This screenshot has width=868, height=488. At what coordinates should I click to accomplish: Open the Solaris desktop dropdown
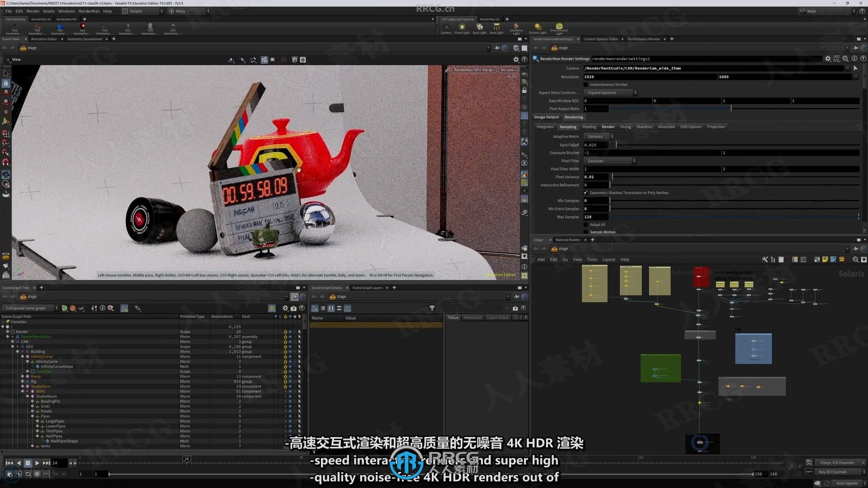point(142,11)
